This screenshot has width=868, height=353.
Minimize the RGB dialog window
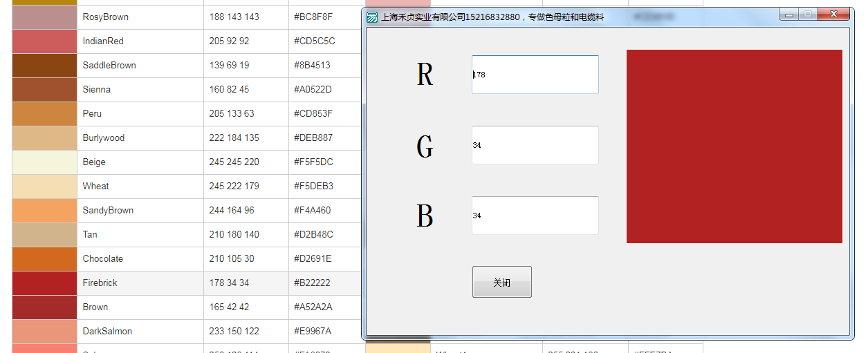click(789, 14)
